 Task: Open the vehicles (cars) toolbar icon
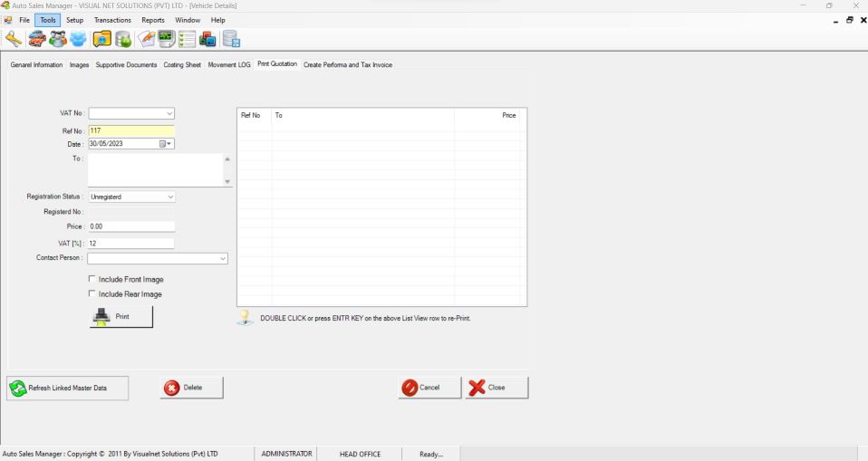37,39
